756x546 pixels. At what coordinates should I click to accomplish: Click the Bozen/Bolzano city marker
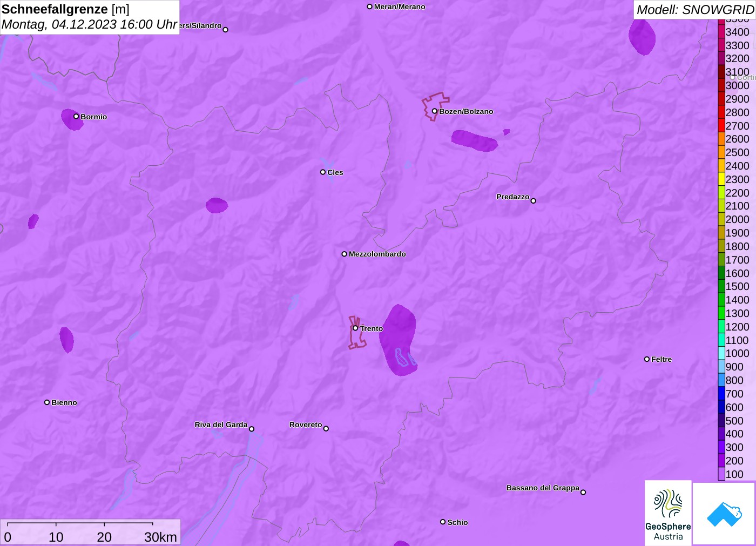coord(434,111)
